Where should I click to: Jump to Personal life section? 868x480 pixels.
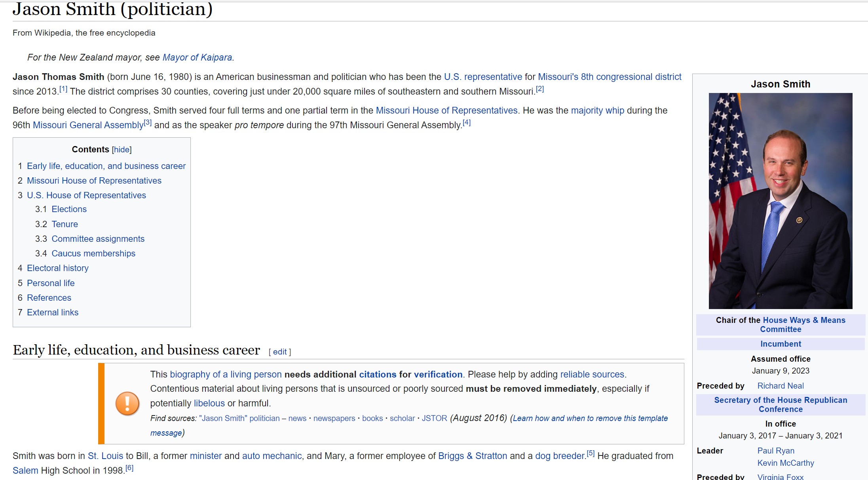tap(51, 283)
